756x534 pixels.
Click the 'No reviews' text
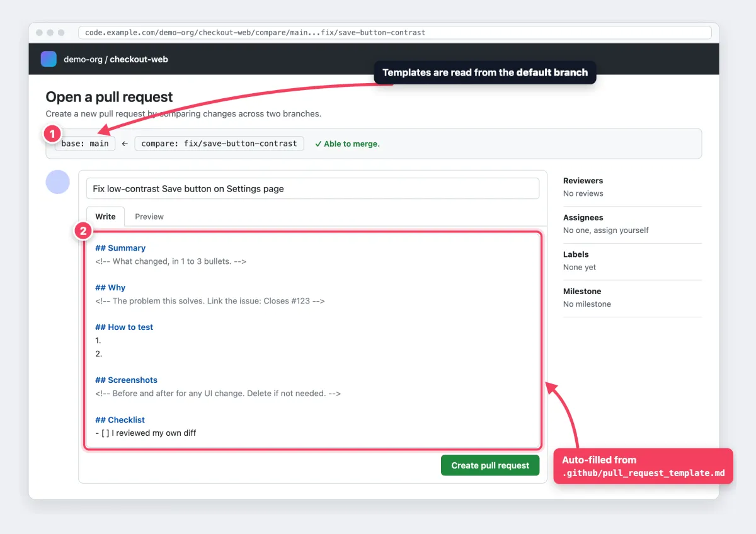coord(583,194)
